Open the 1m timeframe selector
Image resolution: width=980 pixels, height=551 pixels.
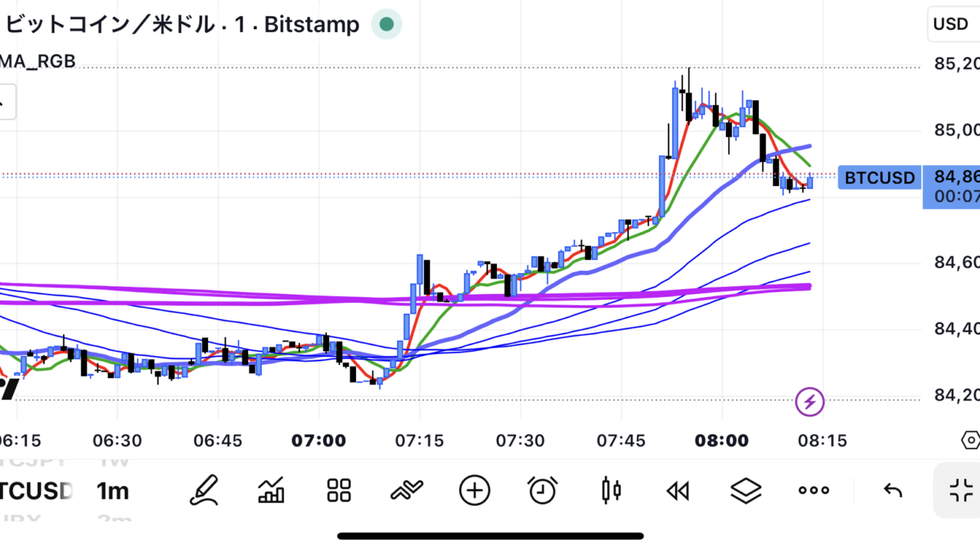tap(113, 491)
